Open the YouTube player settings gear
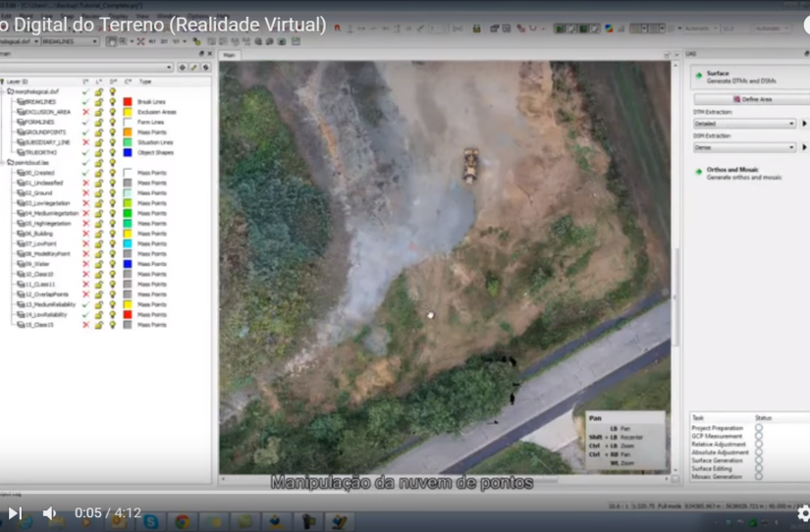 (804, 513)
